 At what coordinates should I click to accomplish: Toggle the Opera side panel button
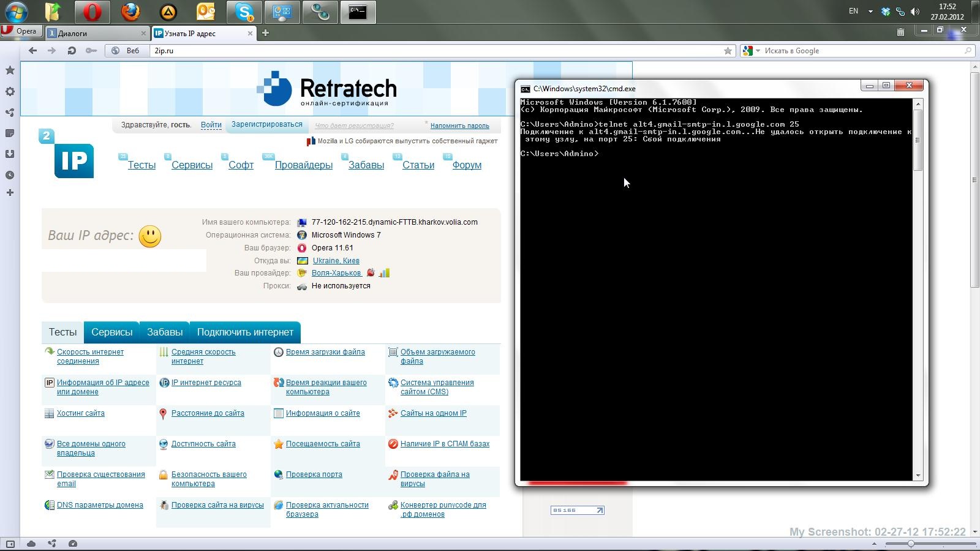pos(10,543)
